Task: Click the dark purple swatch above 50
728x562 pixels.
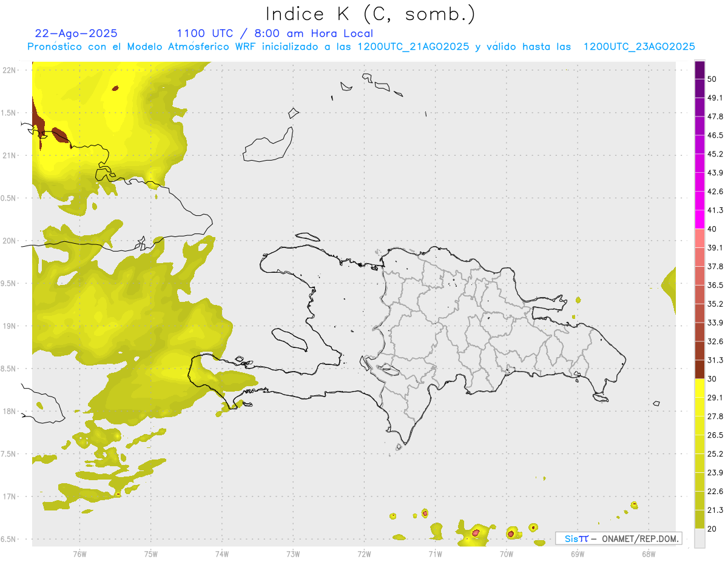Action: click(x=699, y=70)
